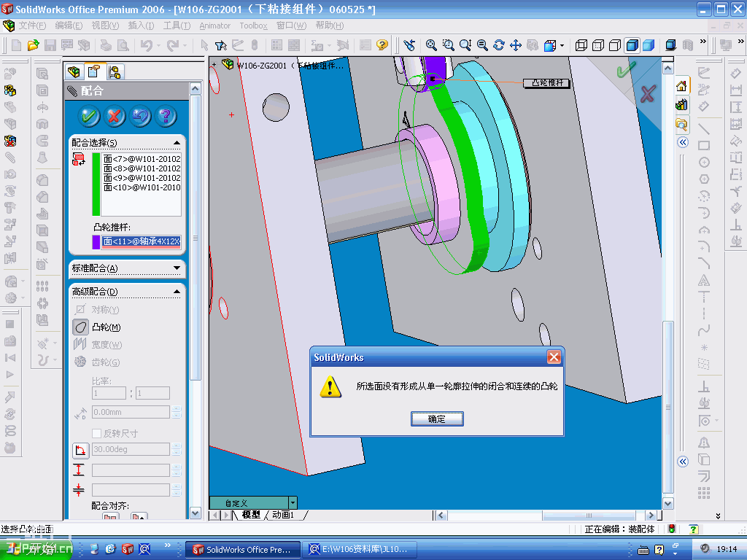Viewport: 747px width, 560px height.
Task: Click the Animator menu item
Action: pyautogui.click(x=215, y=26)
